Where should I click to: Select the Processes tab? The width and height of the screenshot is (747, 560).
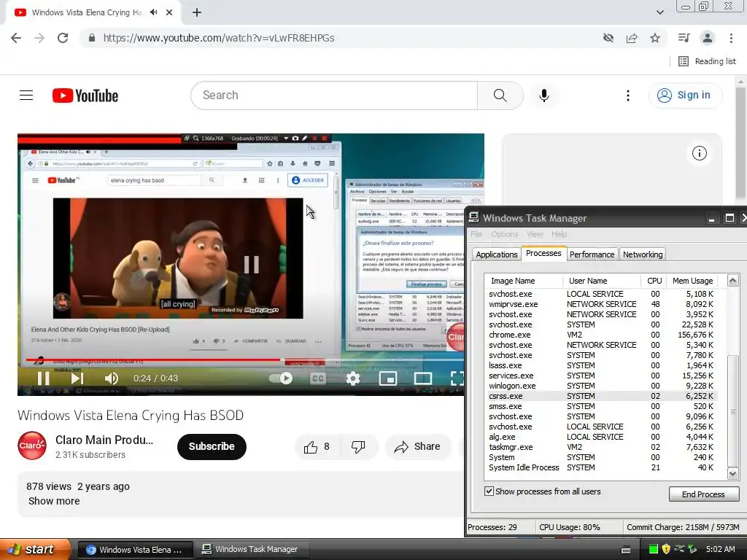[x=543, y=253]
